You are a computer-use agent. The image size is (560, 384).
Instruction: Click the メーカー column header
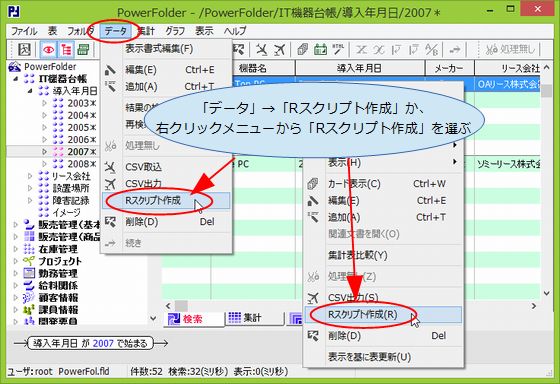(x=449, y=68)
